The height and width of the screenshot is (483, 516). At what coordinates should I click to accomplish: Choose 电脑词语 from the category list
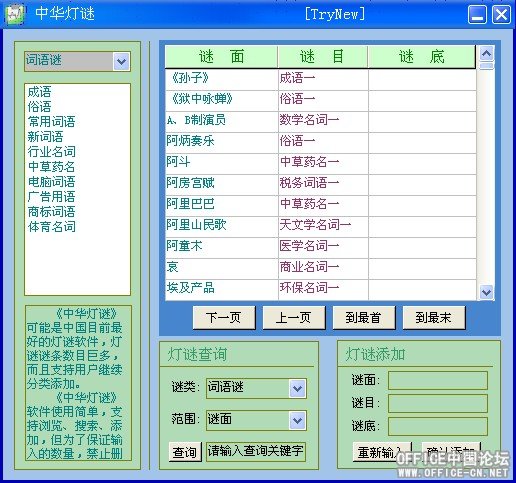click(52, 181)
